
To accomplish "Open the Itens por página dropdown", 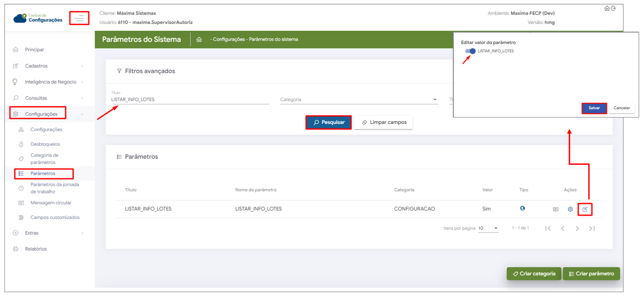I will tap(488, 228).
